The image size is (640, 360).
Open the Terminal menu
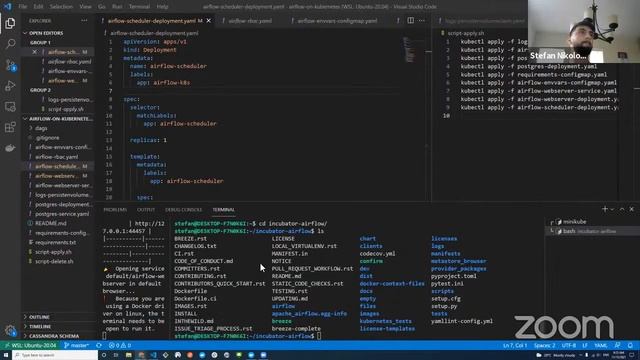coord(139,7)
